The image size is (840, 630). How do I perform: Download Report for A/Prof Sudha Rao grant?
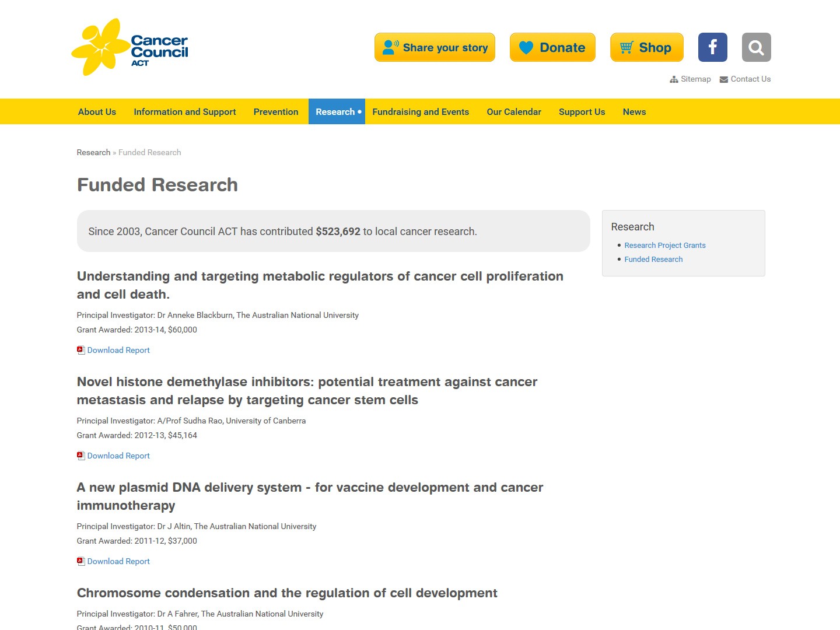tap(118, 456)
